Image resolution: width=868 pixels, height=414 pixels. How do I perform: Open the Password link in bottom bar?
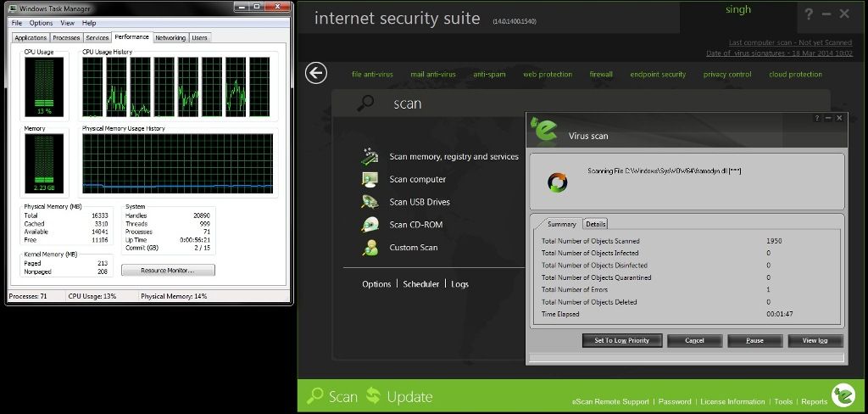(x=674, y=402)
